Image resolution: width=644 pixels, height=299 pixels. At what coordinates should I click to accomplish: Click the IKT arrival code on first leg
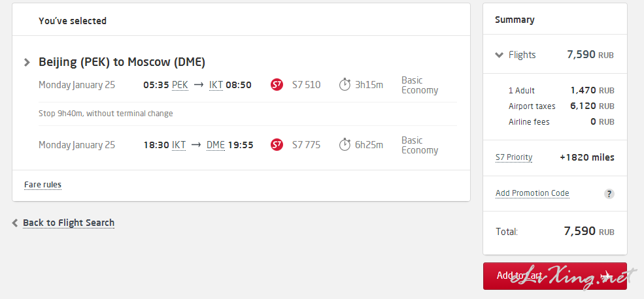click(x=216, y=85)
